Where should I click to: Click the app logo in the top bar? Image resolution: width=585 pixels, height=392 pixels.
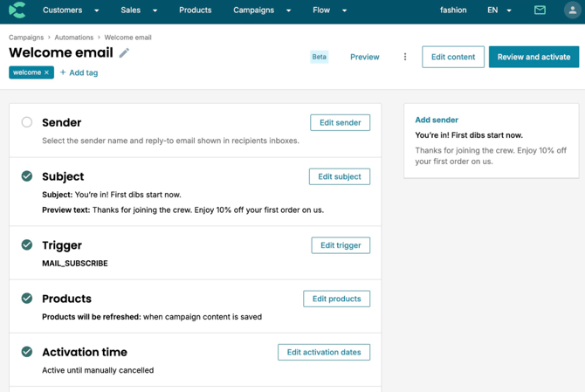[x=17, y=10]
